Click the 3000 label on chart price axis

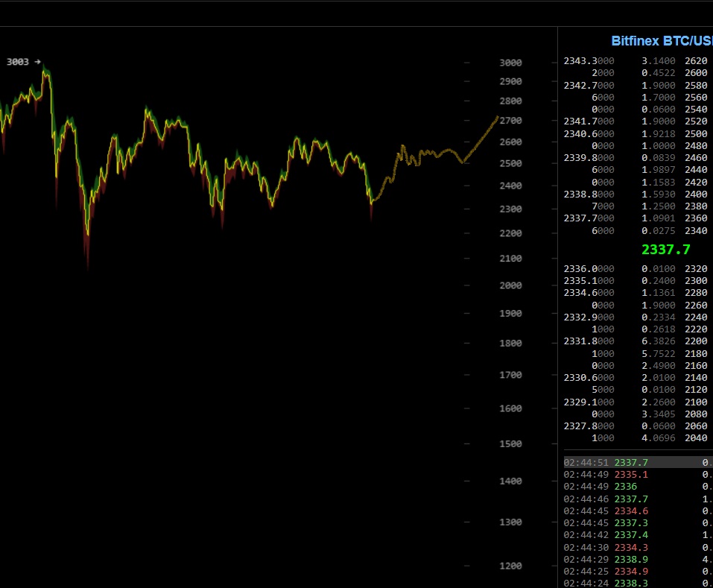click(x=510, y=63)
